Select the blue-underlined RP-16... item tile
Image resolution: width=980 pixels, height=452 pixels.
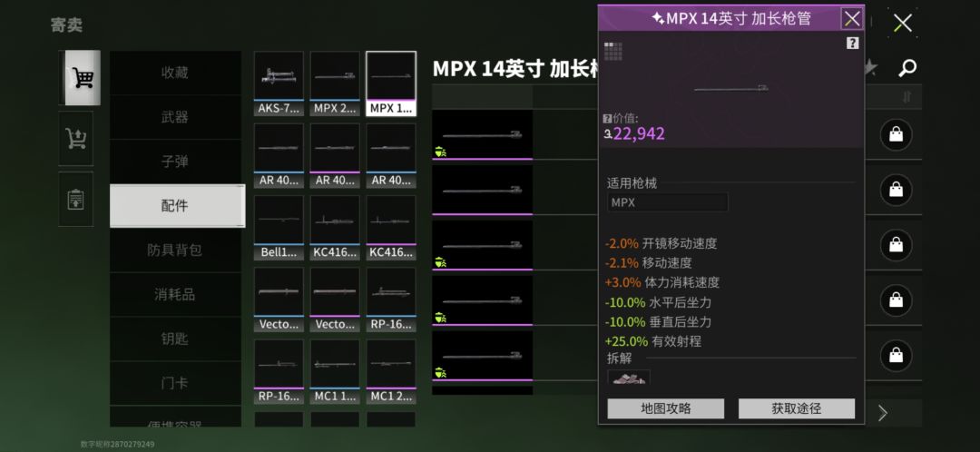click(x=391, y=300)
